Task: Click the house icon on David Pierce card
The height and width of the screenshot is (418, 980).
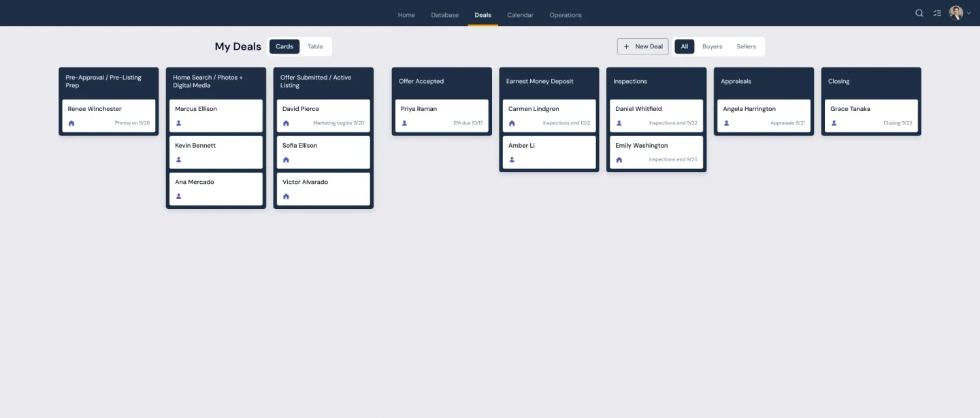Action: tap(286, 123)
